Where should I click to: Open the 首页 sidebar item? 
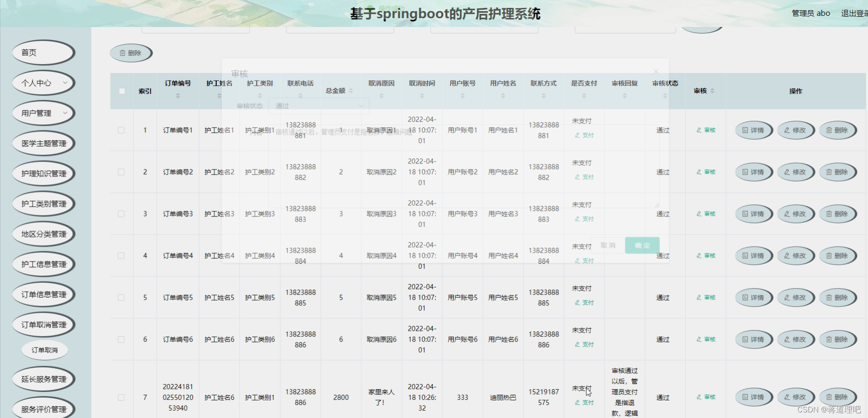[x=43, y=52]
